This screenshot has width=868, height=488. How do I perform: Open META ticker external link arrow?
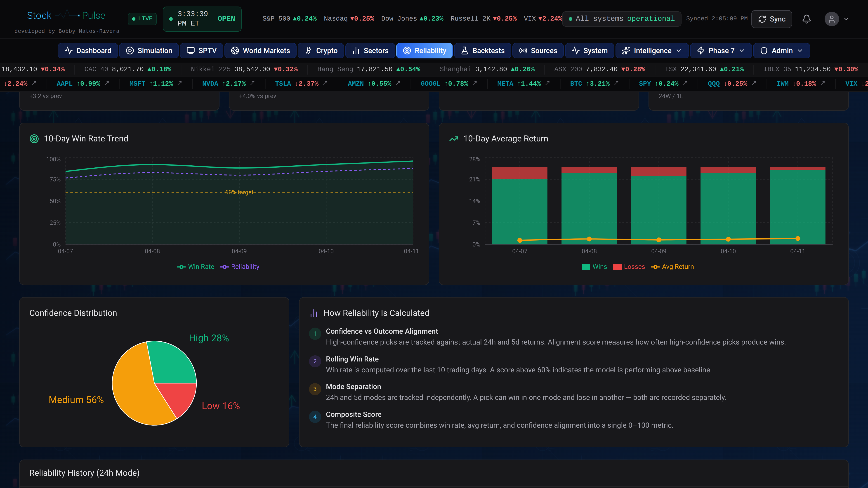point(547,83)
